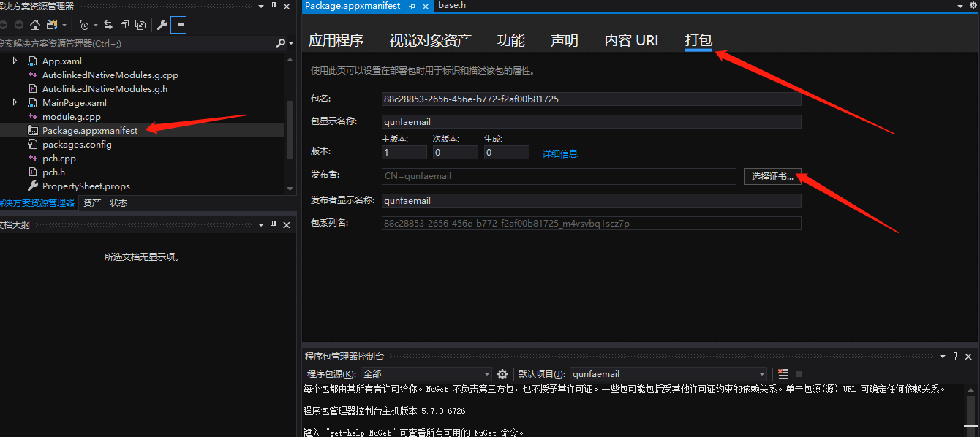The width and height of the screenshot is (980, 437).
Task: Click the Preview Selected Items icon
Action: click(141, 24)
